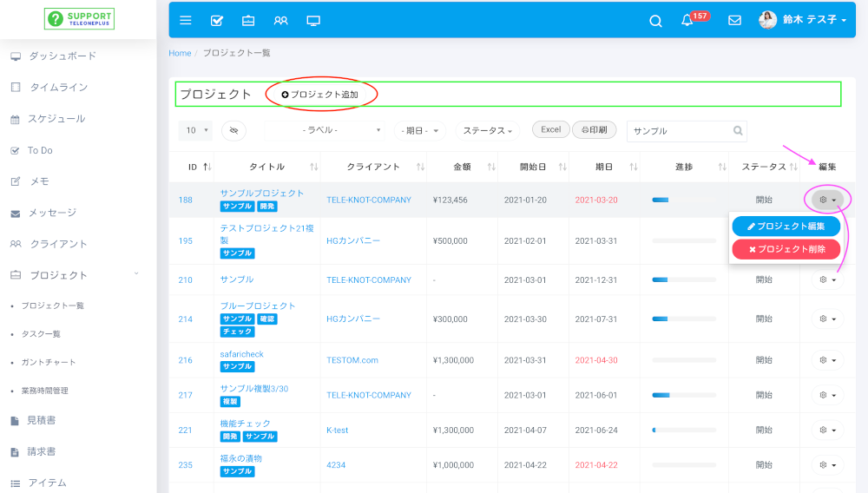Viewport: 868px width, 493px height.
Task: Open the ラベル filter dropdown
Action: click(325, 130)
